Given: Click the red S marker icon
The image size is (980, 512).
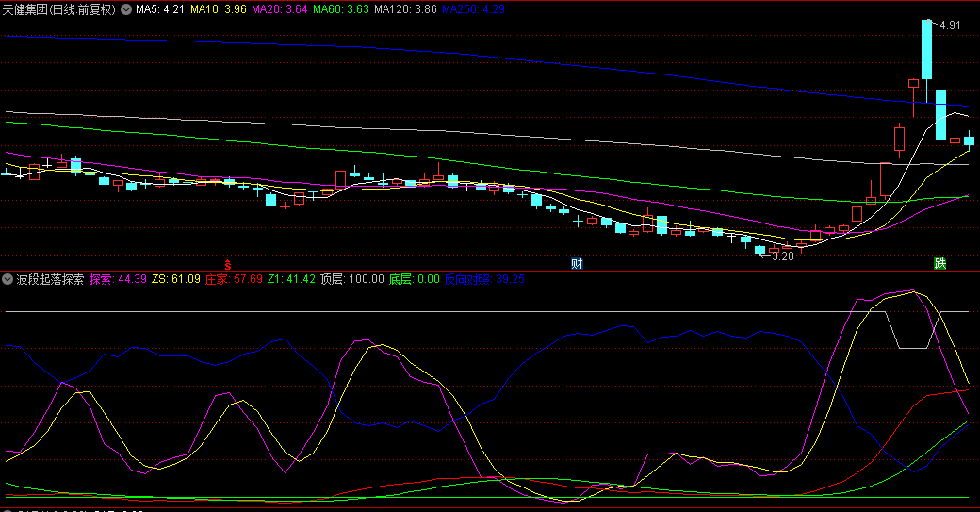Looking at the screenshot, I should pyautogui.click(x=227, y=263).
